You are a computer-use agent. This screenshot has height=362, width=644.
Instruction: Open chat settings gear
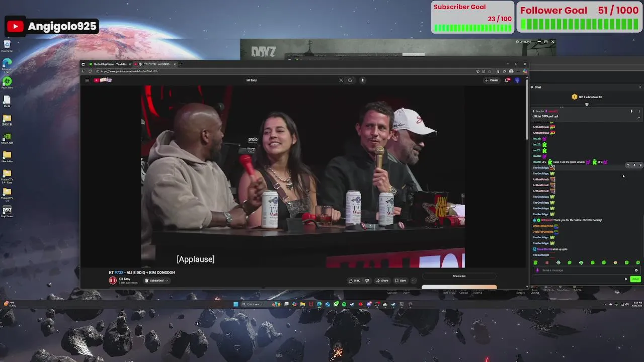tap(626, 279)
